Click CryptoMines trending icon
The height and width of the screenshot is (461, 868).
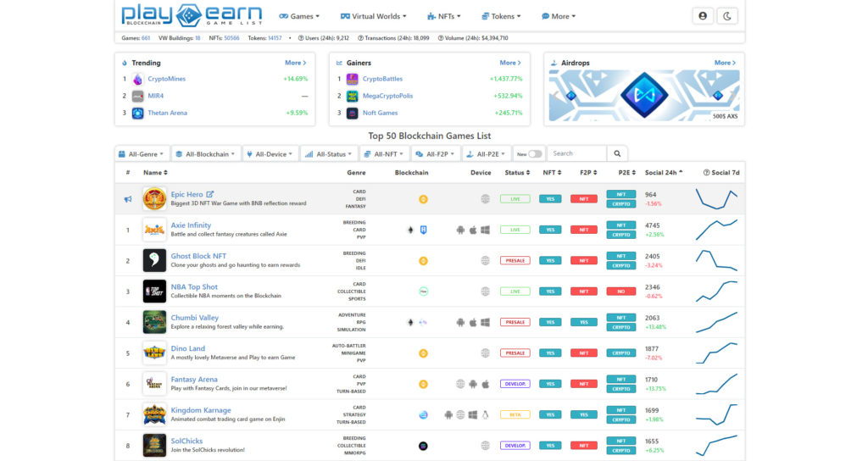(138, 79)
